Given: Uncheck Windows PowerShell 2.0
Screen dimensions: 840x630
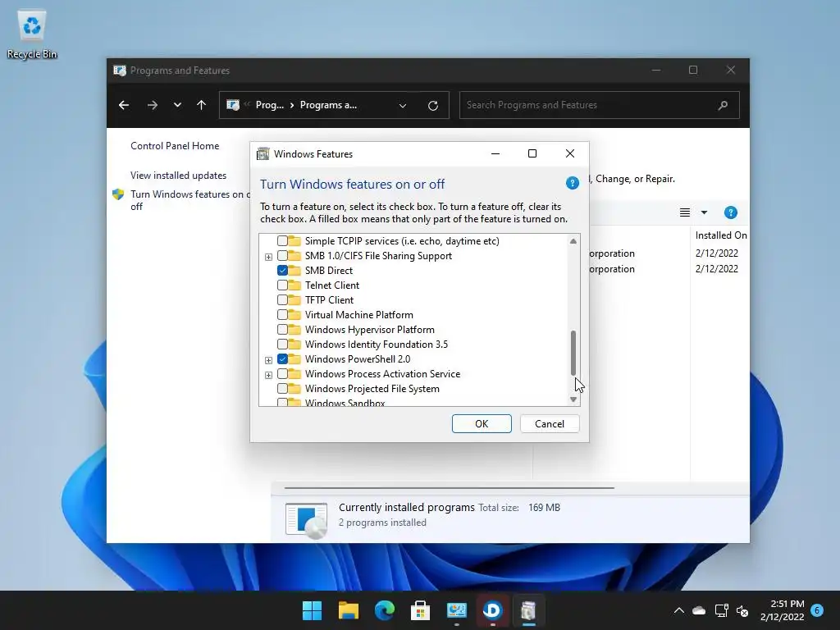Looking at the screenshot, I should [x=282, y=359].
